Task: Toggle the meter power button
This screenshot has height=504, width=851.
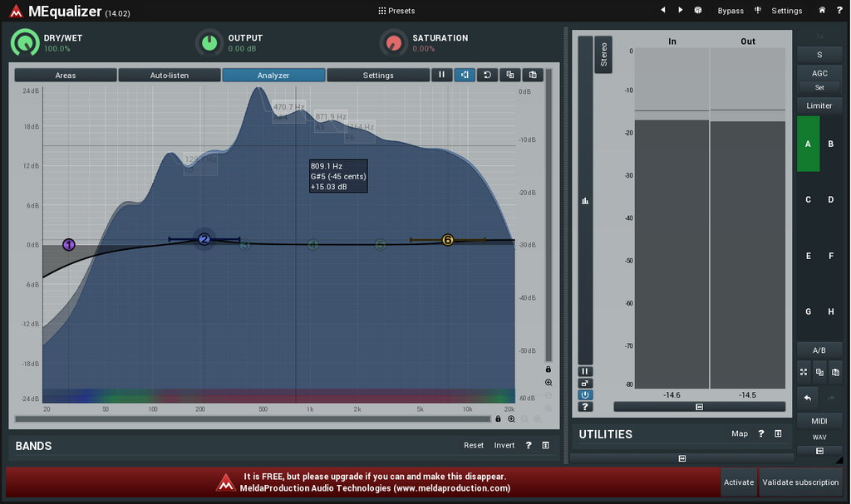Action: (585, 395)
